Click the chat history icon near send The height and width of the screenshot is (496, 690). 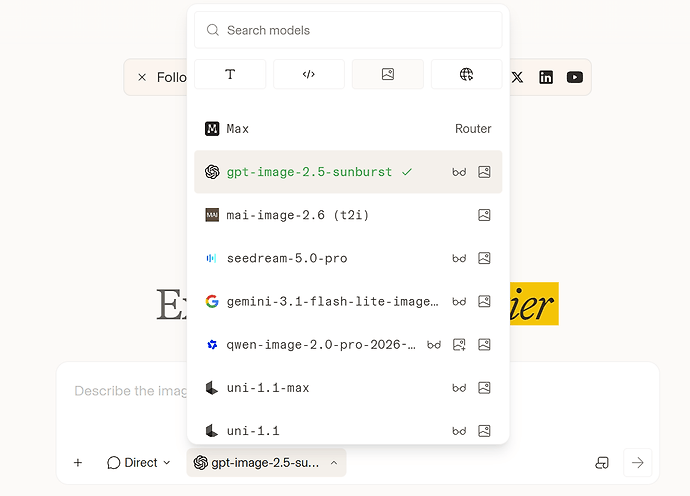[602, 463]
